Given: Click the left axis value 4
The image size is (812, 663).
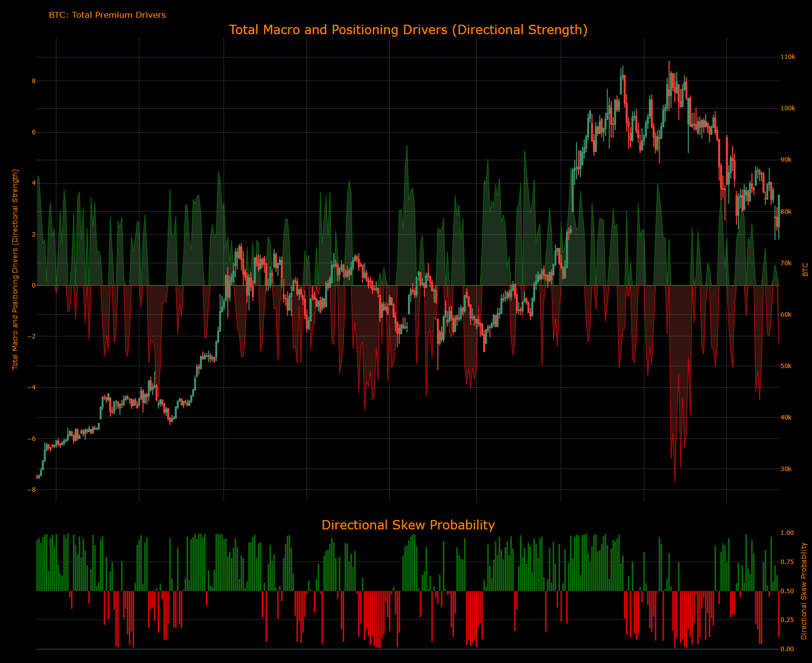Looking at the screenshot, I should tap(34, 183).
